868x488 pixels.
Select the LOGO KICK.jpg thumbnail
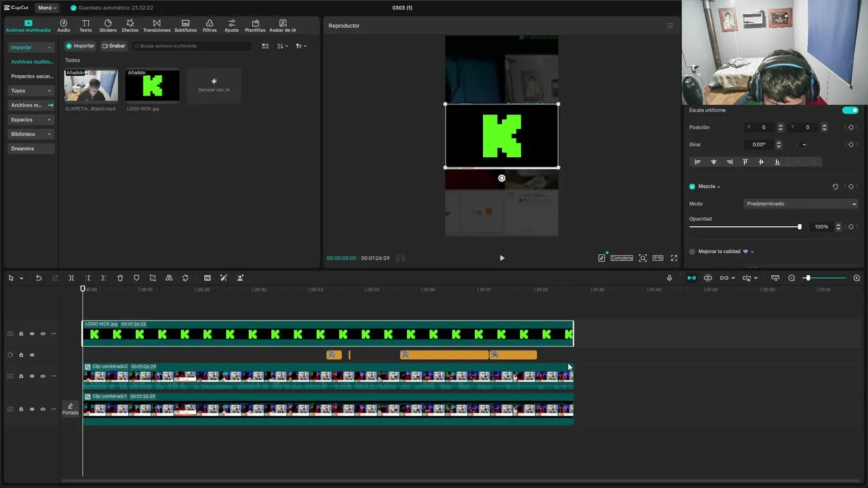[x=153, y=85]
